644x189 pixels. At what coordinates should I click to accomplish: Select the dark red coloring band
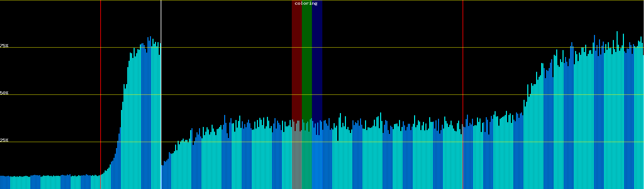click(297, 63)
